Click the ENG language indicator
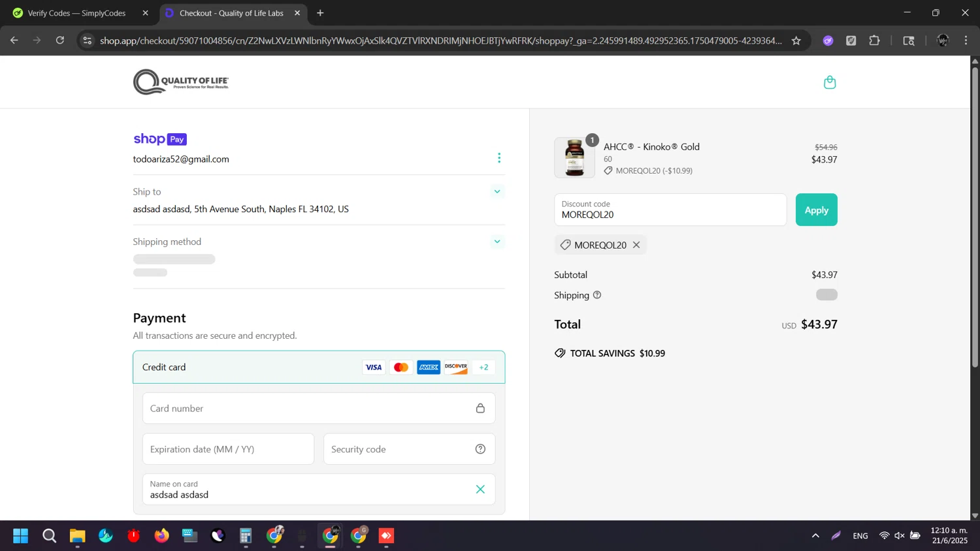This screenshot has width=980, height=551. point(860,536)
